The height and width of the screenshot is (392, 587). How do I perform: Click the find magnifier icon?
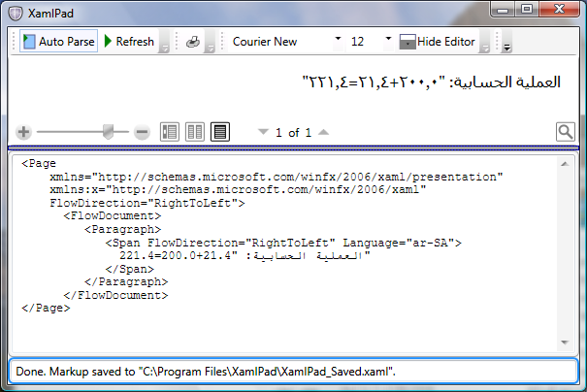pyautogui.click(x=566, y=132)
